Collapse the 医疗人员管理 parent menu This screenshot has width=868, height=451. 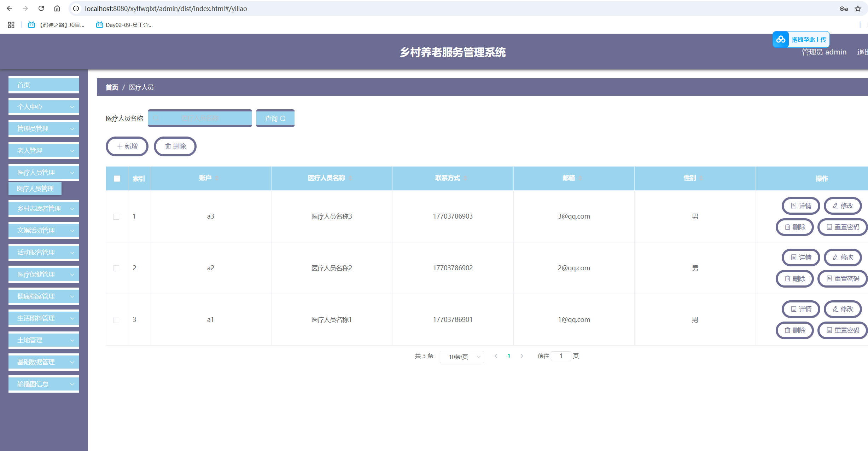[44, 173]
